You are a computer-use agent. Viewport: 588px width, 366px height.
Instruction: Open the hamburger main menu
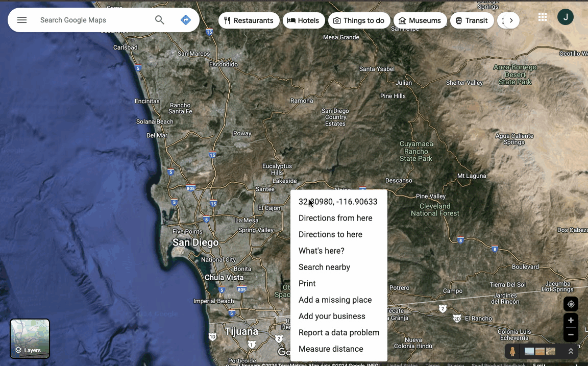click(22, 20)
